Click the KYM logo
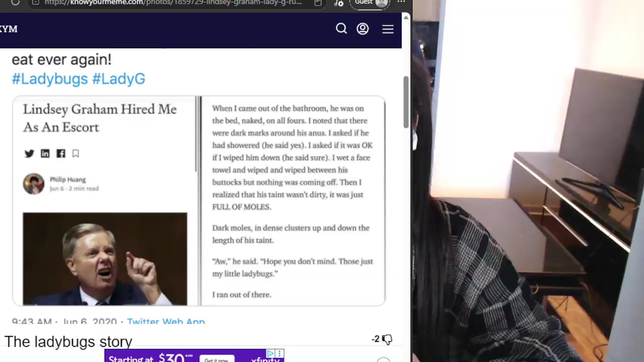 (8, 29)
